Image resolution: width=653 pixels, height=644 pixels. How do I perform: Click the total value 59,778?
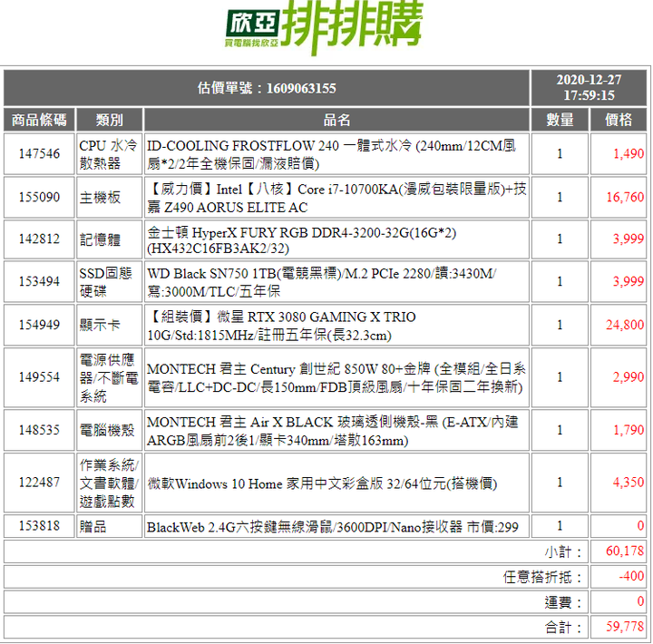[x=625, y=627]
